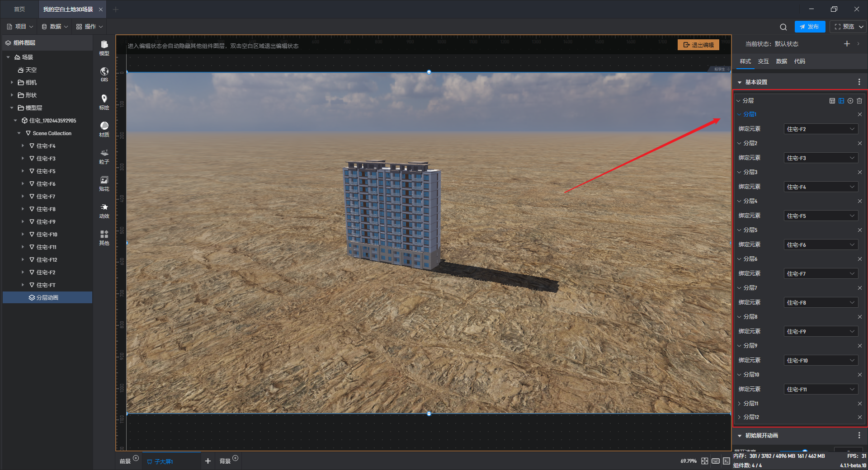
Task: Collapse the 初始展开动画 section
Action: (x=740, y=436)
